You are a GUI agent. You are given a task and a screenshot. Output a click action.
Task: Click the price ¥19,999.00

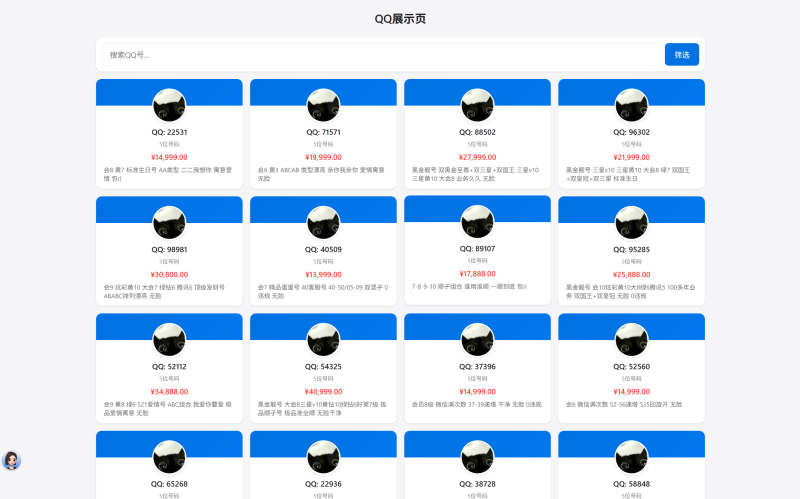[x=323, y=157]
